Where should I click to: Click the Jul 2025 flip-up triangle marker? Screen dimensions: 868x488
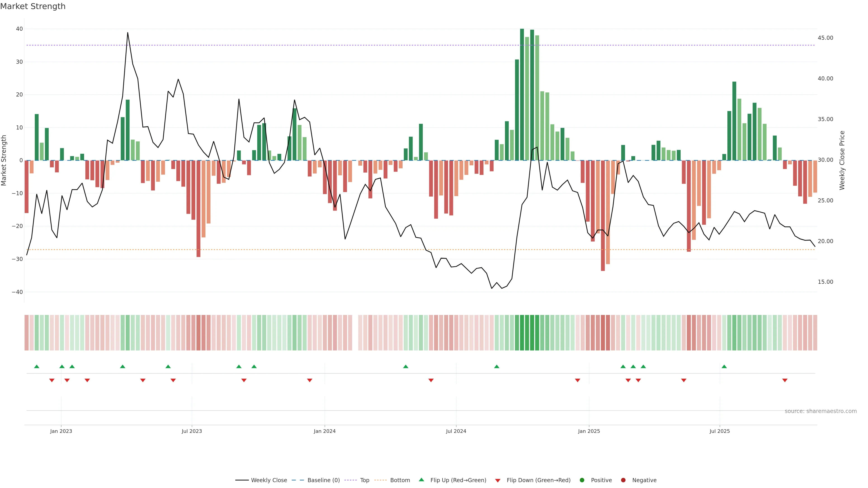(x=724, y=366)
